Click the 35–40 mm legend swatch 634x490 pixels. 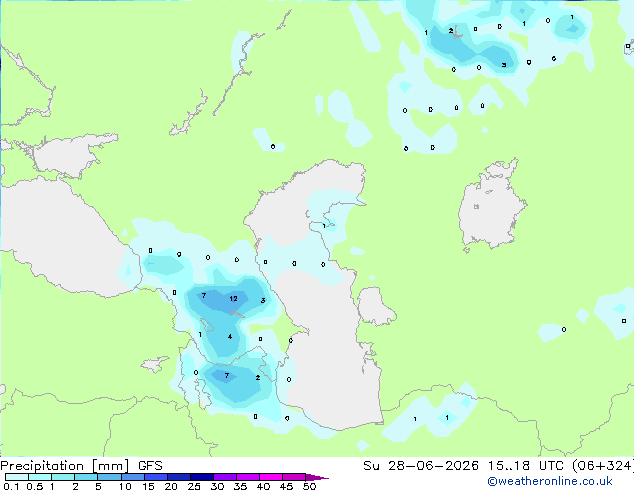coord(248,477)
